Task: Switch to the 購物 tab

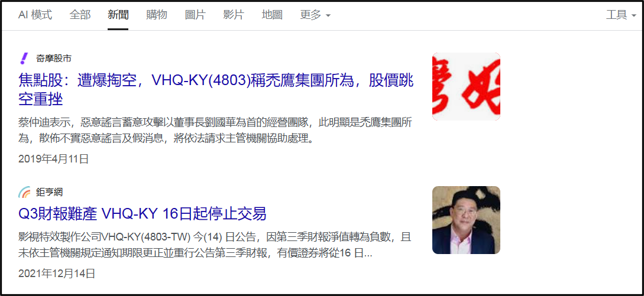Action: [157, 15]
